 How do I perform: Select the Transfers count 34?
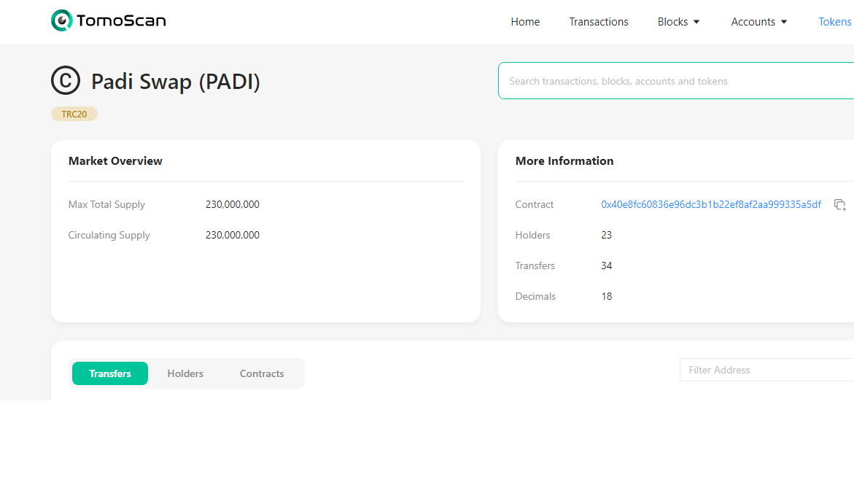(606, 265)
